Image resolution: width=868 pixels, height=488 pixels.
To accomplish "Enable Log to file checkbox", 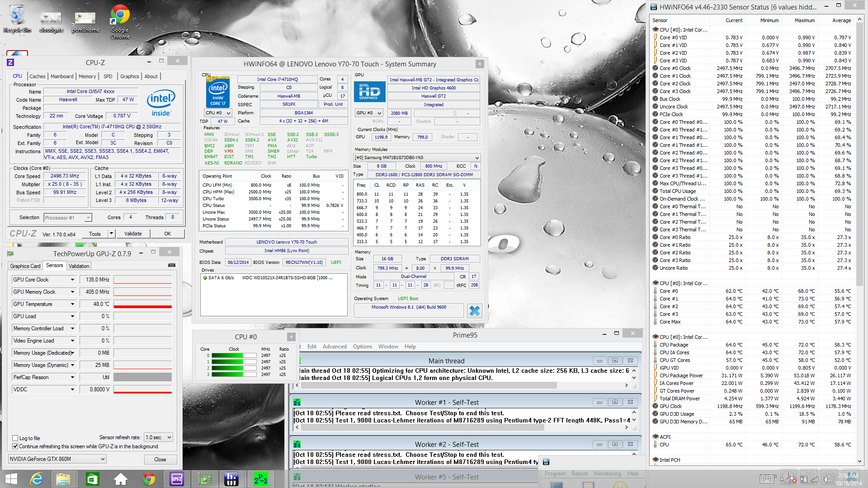I will 15,438.
